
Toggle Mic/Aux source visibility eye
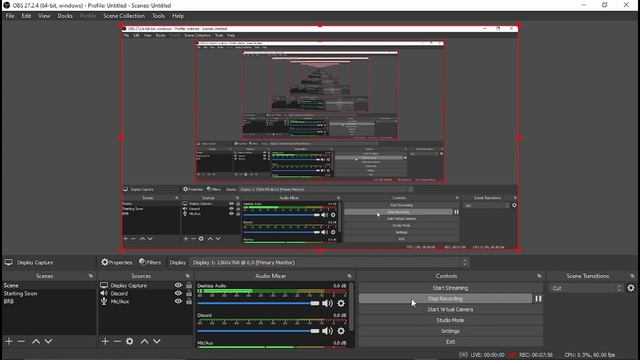(x=178, y=301)
